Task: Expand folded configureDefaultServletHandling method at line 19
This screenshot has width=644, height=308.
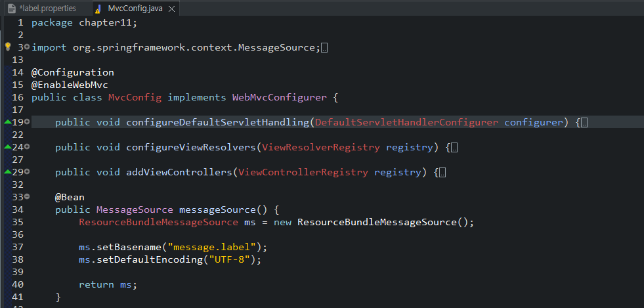Action: [x=27, y=122]
